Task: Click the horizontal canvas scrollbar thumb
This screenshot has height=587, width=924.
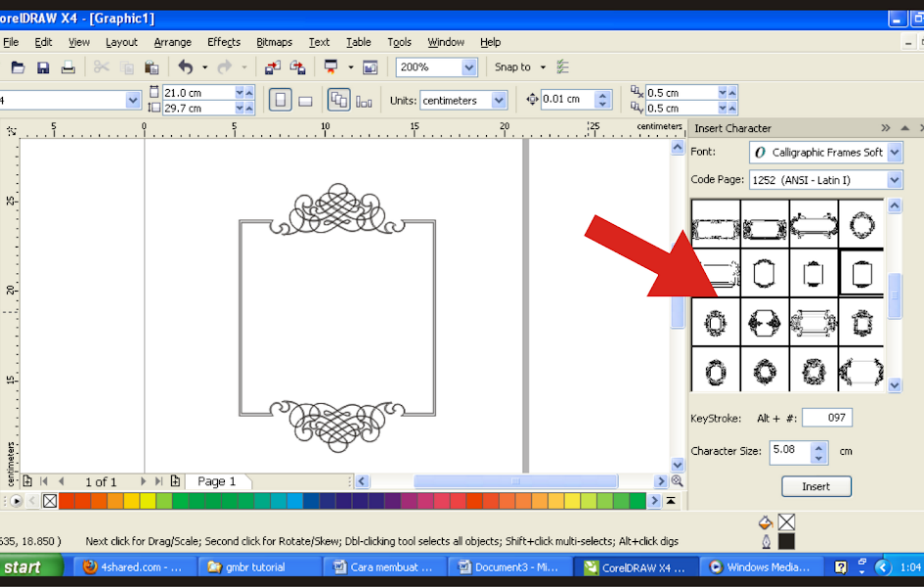Action: (515, 481)
